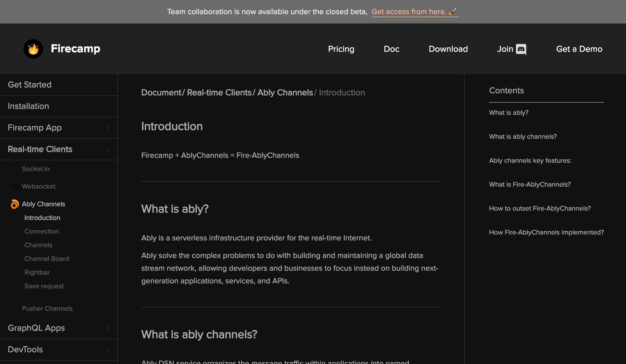
Task: Open the Rightbar subpage
Action: pyautogui.click(x=37, y=272)
